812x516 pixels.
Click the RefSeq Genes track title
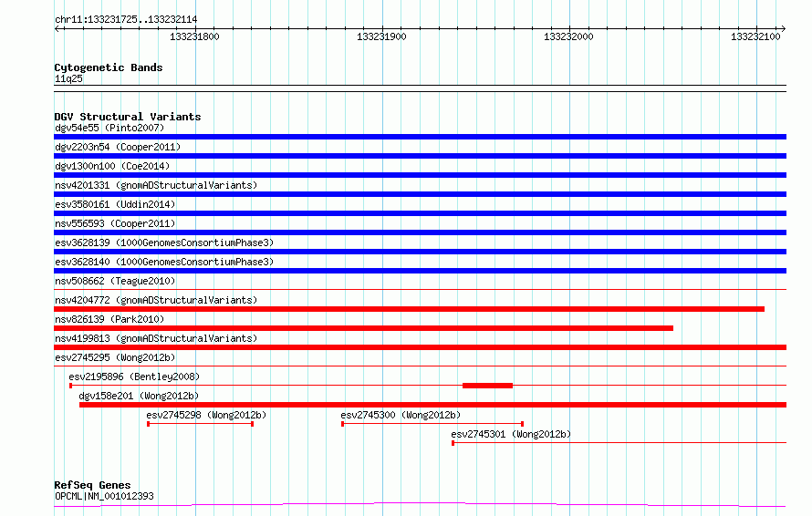coord(92,486)
